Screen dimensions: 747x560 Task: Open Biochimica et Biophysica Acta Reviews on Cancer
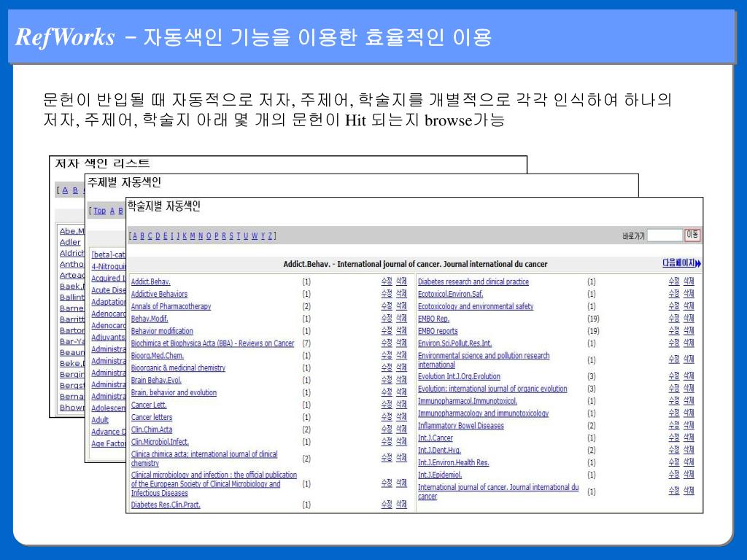[212, 343]
